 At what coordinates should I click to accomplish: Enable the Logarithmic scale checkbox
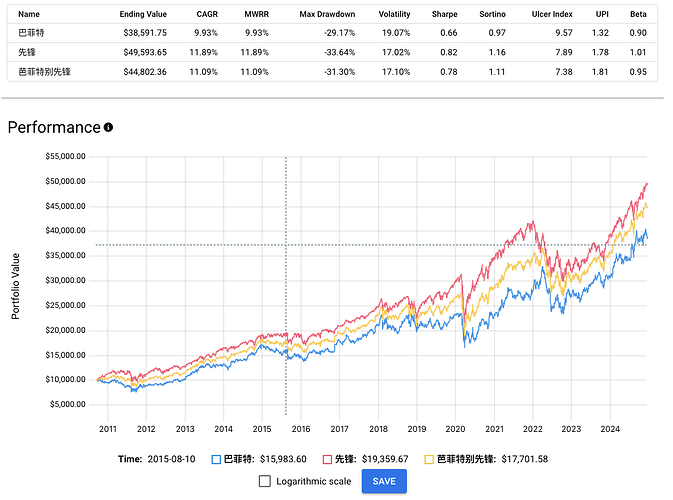coord(265,481)
